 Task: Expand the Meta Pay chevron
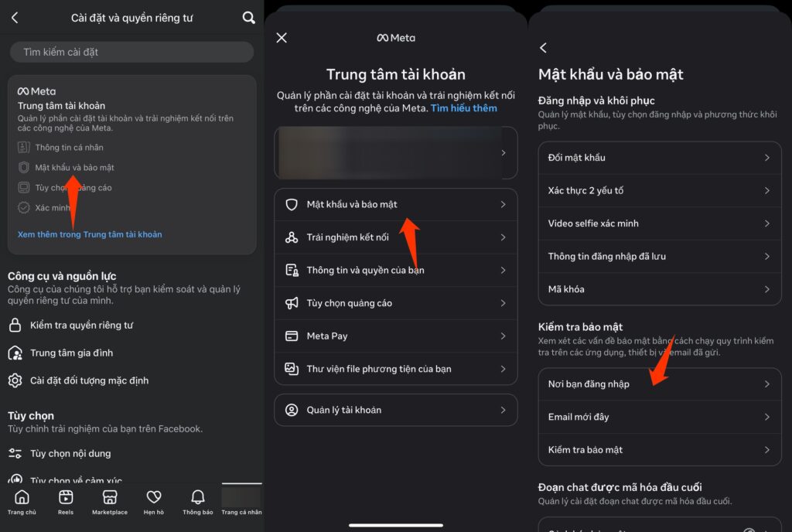pos(503,336)
